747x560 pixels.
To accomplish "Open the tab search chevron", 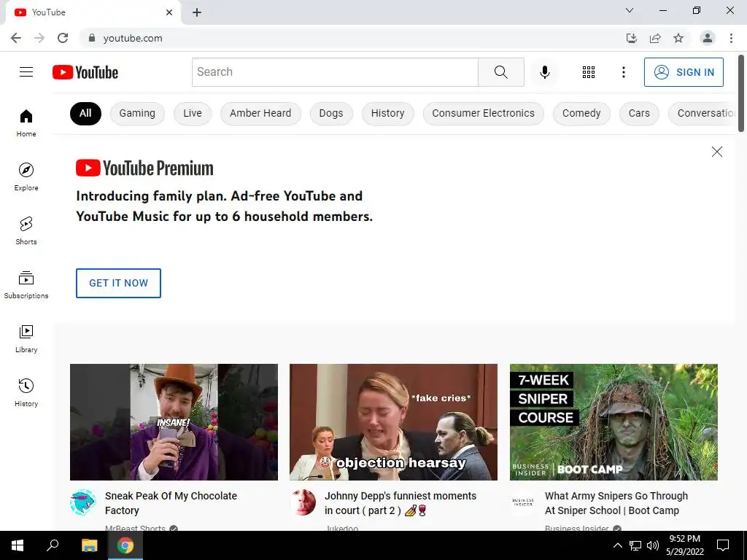I will 630,10.
